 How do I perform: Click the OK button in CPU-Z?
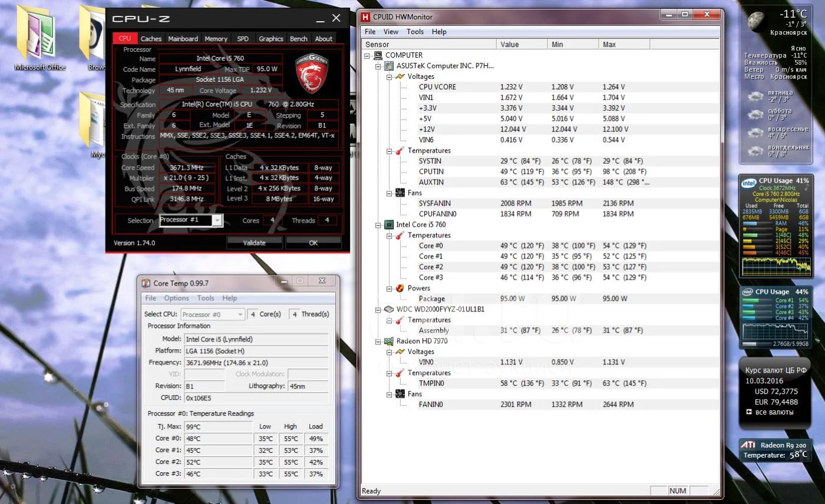(313, 243)
